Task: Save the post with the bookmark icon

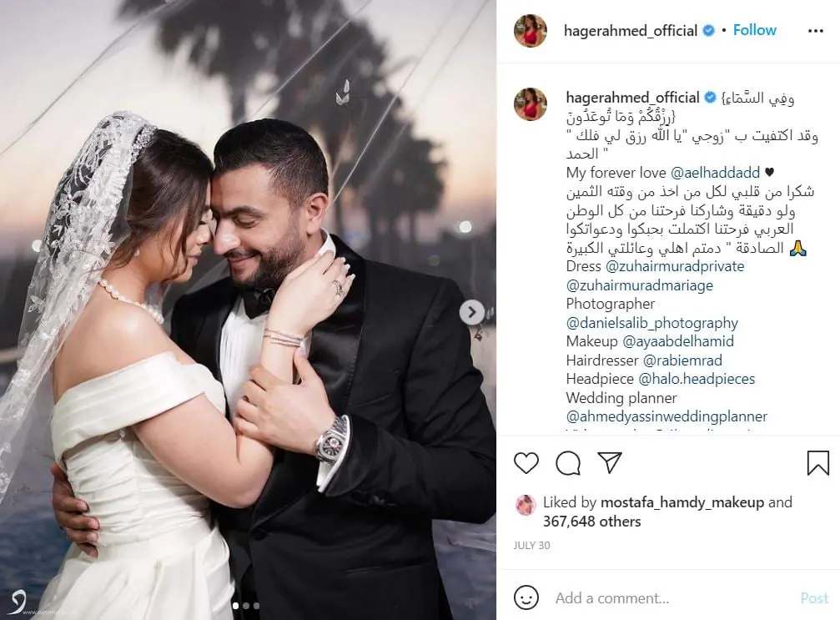Action: (x=818, y=463)
